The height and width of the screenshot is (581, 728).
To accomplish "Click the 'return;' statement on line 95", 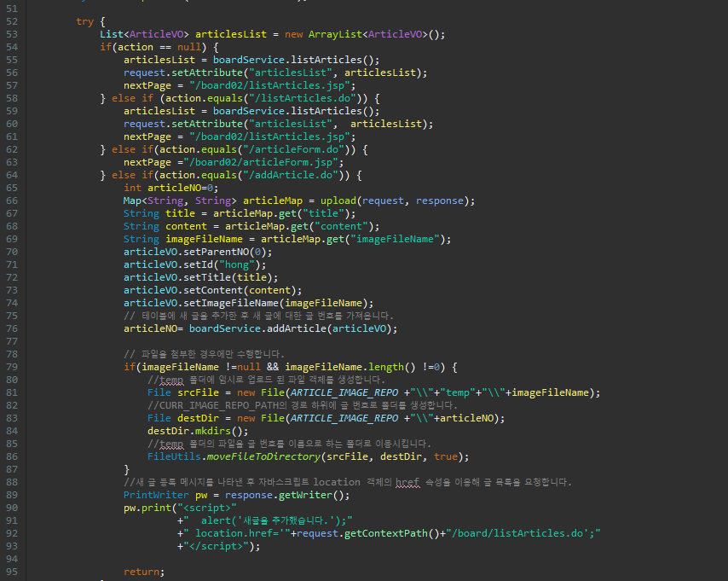I will pyautogui.click(x=144, y=572).
